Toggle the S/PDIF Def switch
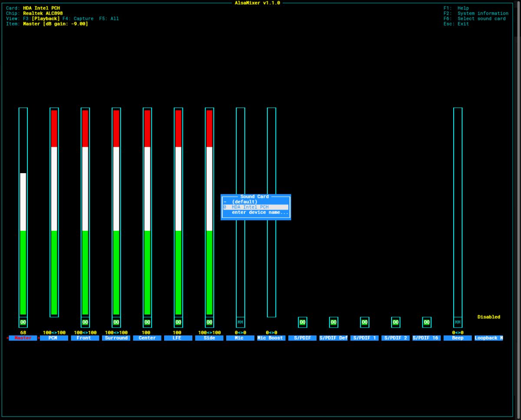The width and height of the screenshot is (521, 420). click(x=333, y=322)
